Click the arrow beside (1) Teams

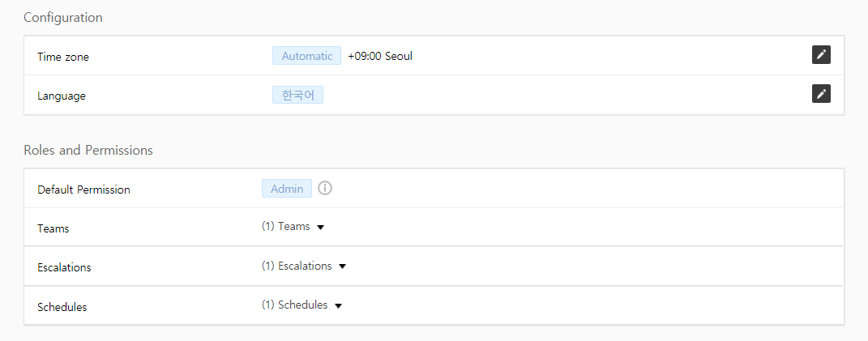coord(321,228)
